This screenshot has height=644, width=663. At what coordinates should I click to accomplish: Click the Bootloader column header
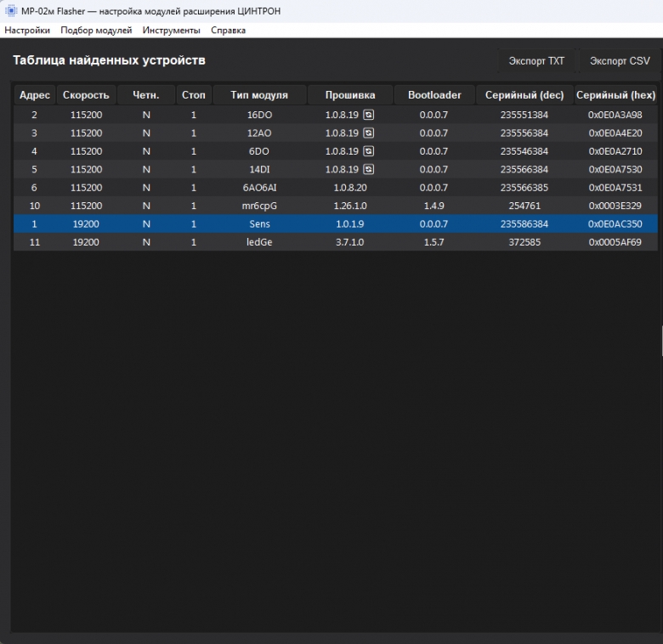[x=434, y=95]
